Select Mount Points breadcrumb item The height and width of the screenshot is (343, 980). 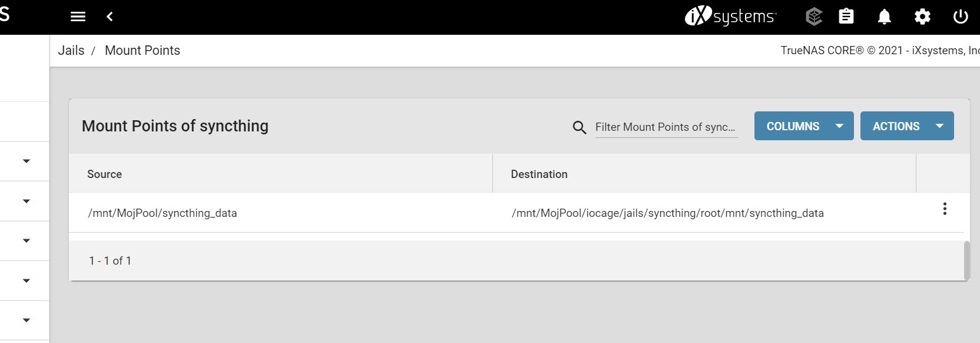(143, 51)
